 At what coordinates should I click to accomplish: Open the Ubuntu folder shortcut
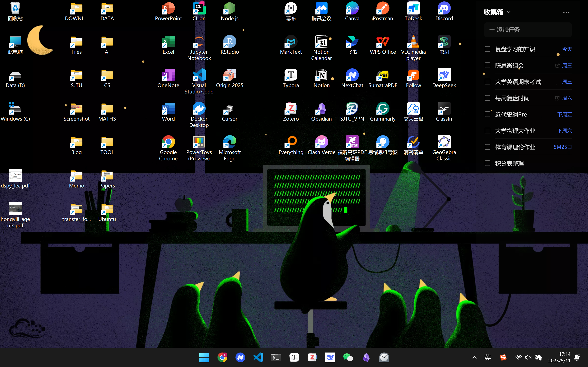(x=107, y=213)
